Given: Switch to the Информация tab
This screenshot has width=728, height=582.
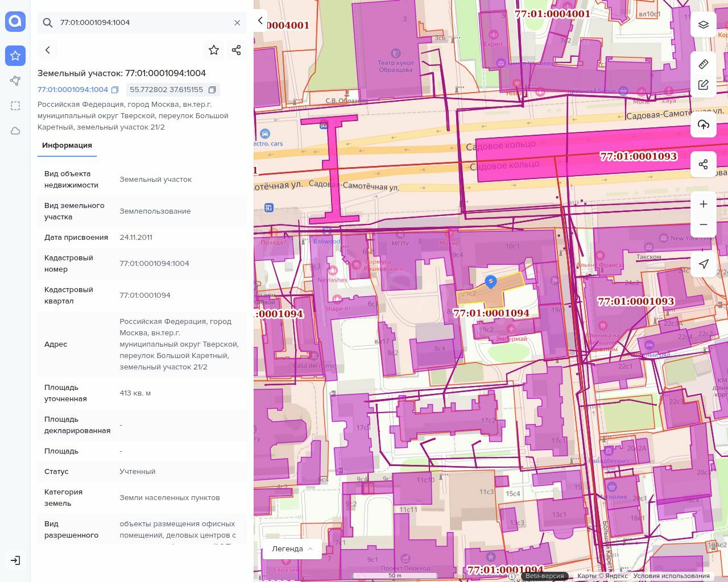Looking at the screenshot, I should pyautogui.click(x=67, y=145).
